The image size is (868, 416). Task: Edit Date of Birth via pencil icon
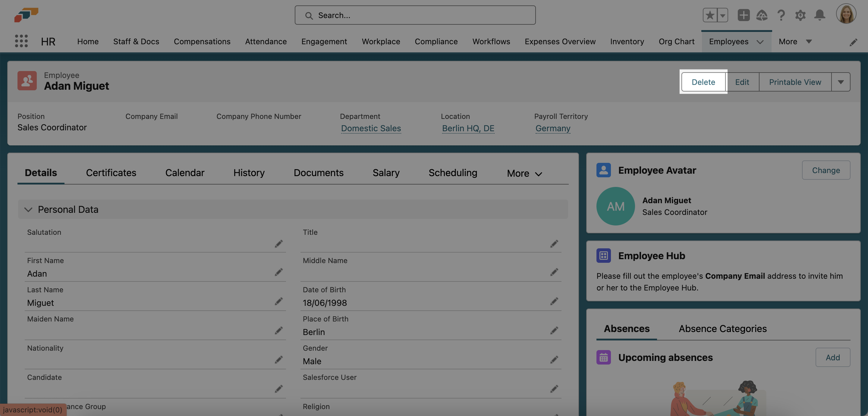pyautogui.click(x=554, y=301)
